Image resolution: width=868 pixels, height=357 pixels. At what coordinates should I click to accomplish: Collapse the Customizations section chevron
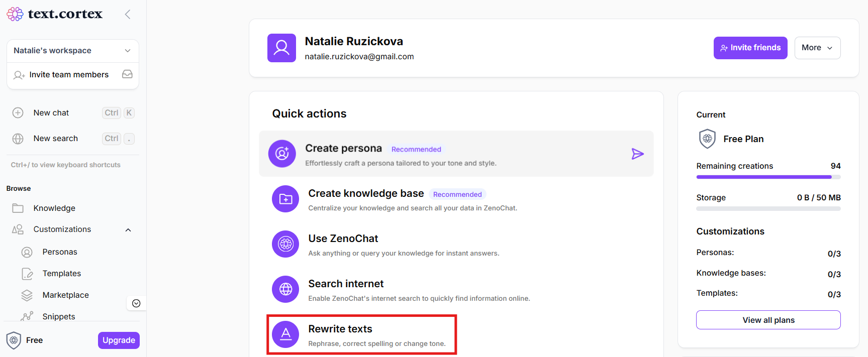[128, 230]
